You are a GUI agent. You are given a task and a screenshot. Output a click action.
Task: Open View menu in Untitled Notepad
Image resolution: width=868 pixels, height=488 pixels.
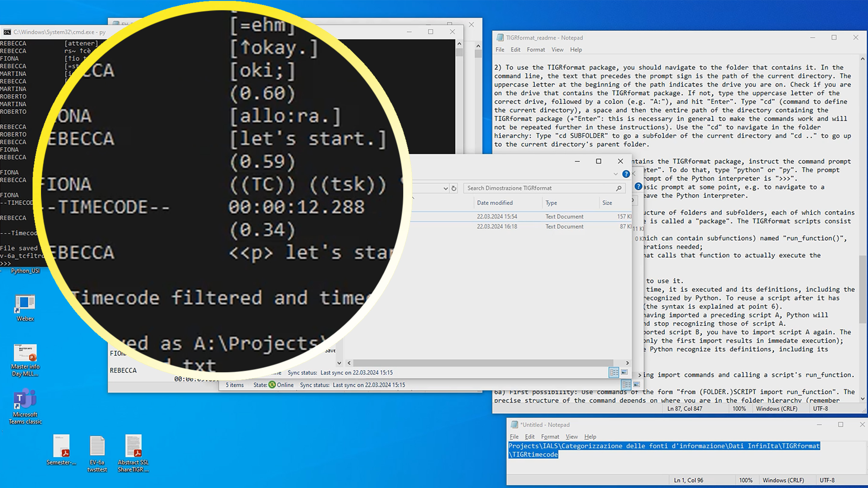click(x=571, y=436)
